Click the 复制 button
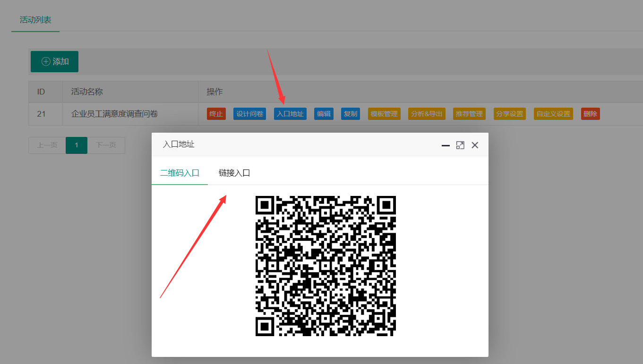This screenshot has height=364, width=643. click(351, 114)
